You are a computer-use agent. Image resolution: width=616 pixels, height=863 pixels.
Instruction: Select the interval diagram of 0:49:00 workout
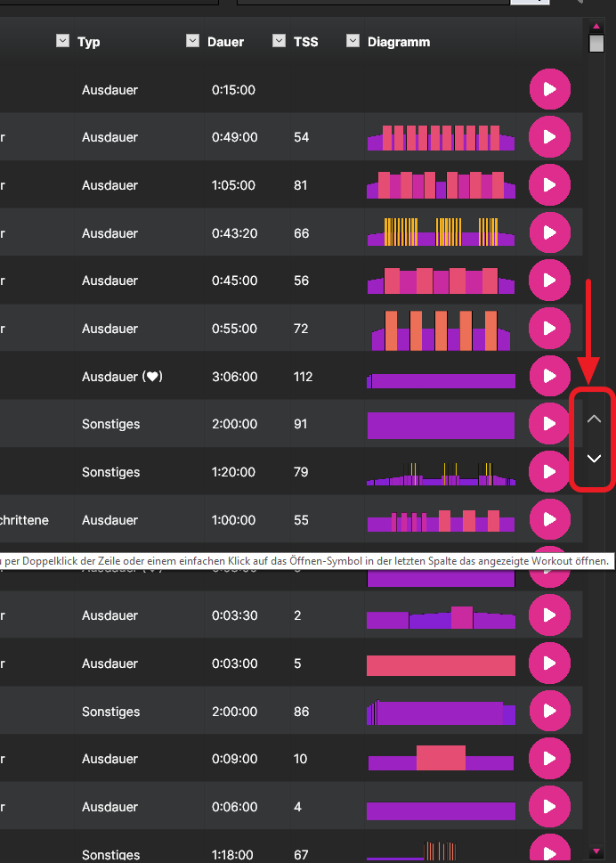(442, 137)
